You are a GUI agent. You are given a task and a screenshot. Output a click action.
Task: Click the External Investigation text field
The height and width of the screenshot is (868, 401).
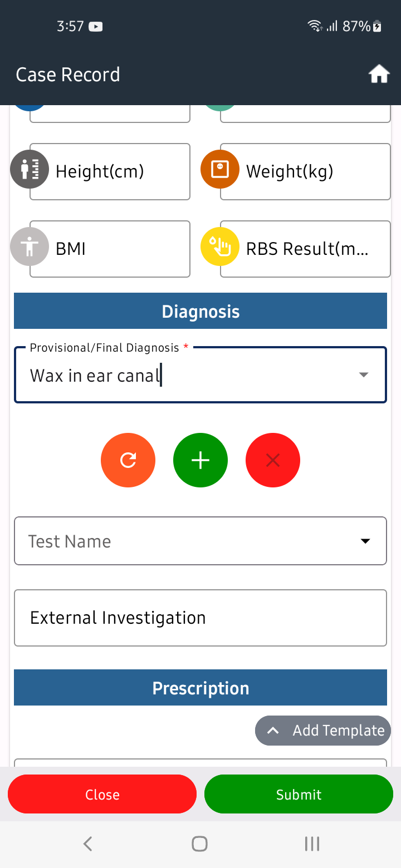(200, 618)
